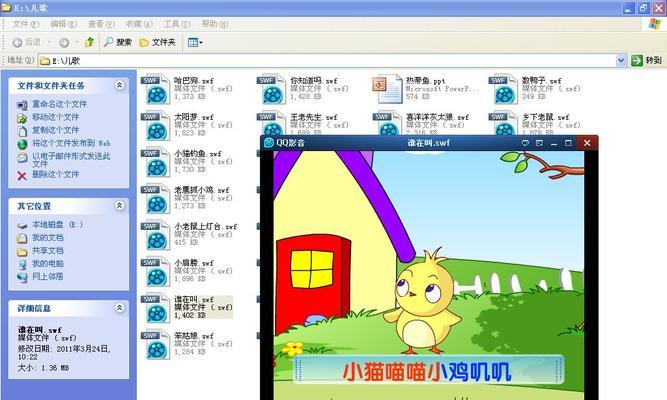Viewport: 667px width, 400px height.
Task: Open 共享文档 in other places
Action: pyautogui.click(x=48, y=251)
